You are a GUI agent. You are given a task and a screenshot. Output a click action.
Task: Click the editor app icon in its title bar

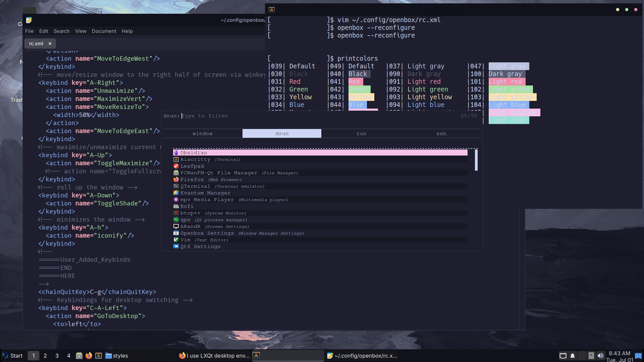click(x=29, y=20)
